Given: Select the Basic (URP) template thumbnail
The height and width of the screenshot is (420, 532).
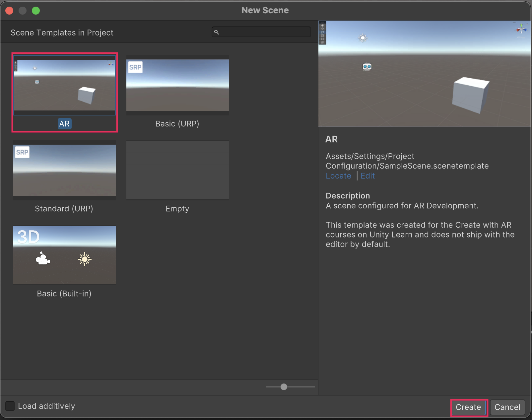Looking at the screenshot, I should [177, 85].
